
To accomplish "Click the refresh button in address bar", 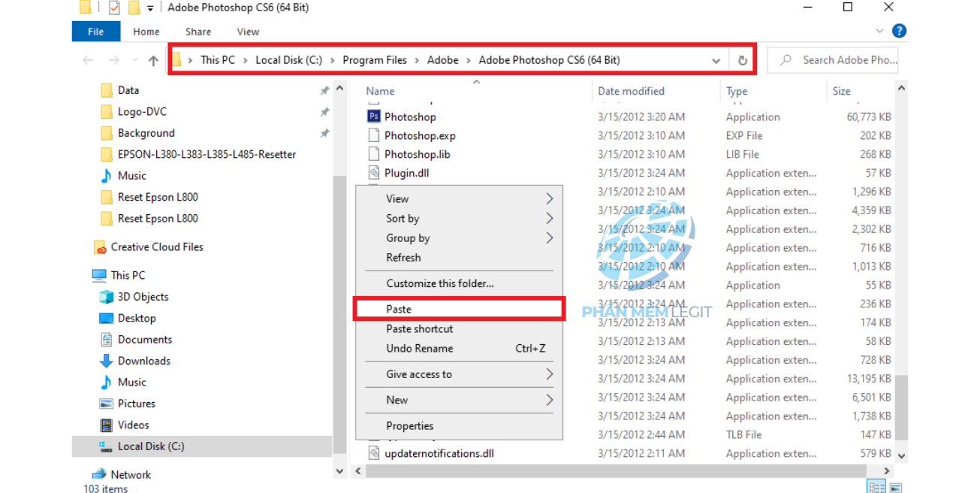I will pos(742,61).
